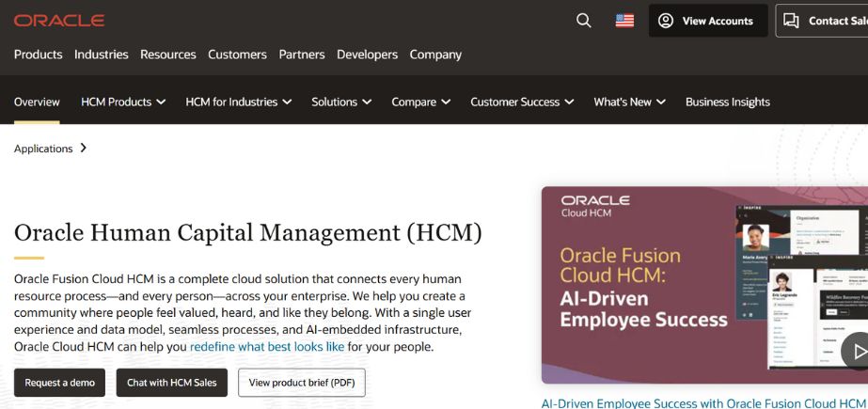Expand the HCM Products dropdown
The height and width of the screenshot is (409, 868).
(x=123, y=102)
